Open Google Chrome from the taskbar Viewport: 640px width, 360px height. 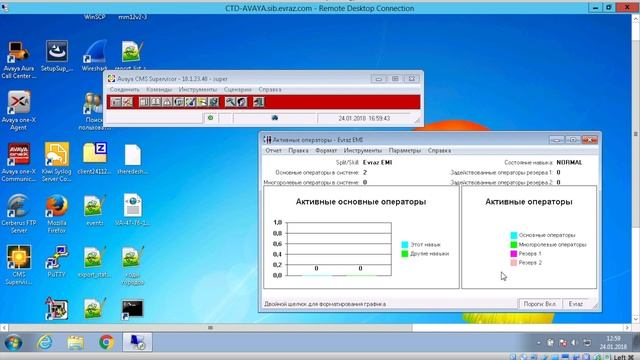pos(107,342)
